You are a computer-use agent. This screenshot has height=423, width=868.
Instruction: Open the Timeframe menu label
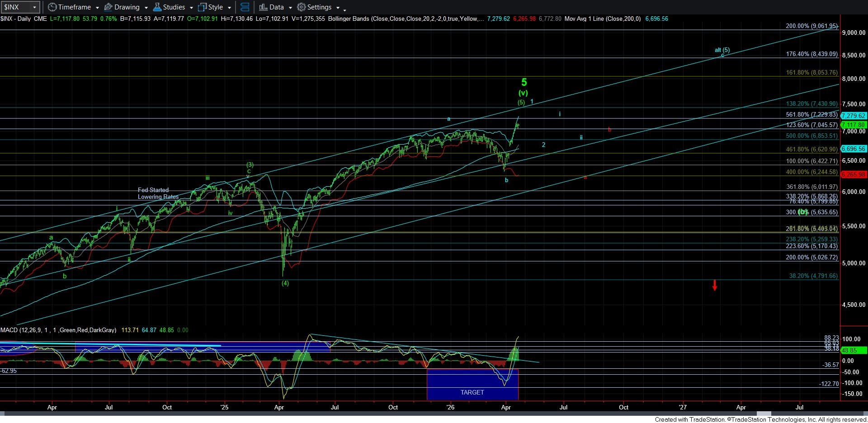(x=74, y=7)
